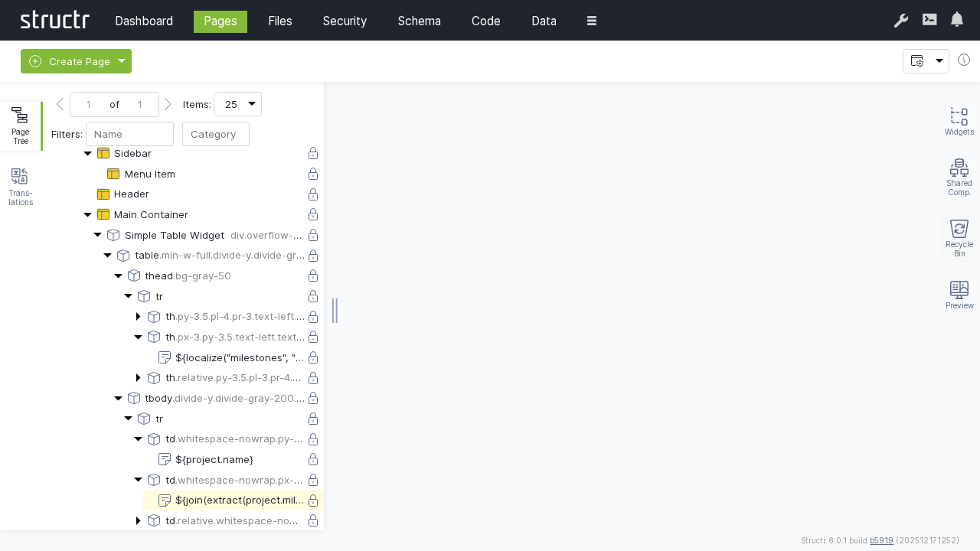Show notifications via bell icon
Image resolution: width=980 pixels, height=551 pixels.
pos(957,20)
